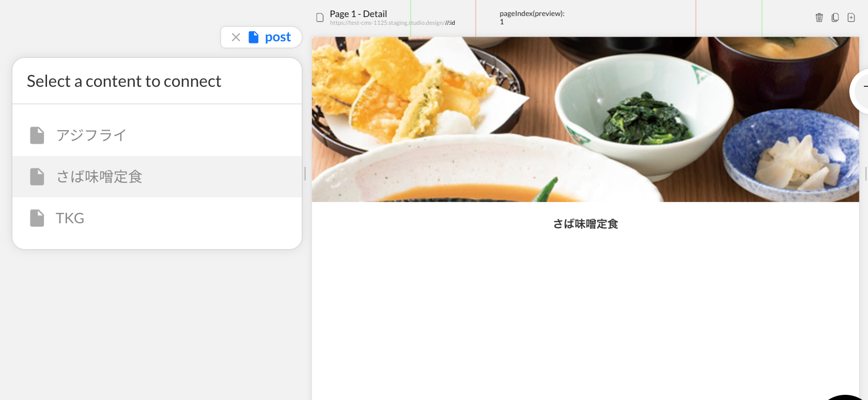The image size is (868, 400).
Task: Click the file icon beside アジフライ
Action: [37, 135]
